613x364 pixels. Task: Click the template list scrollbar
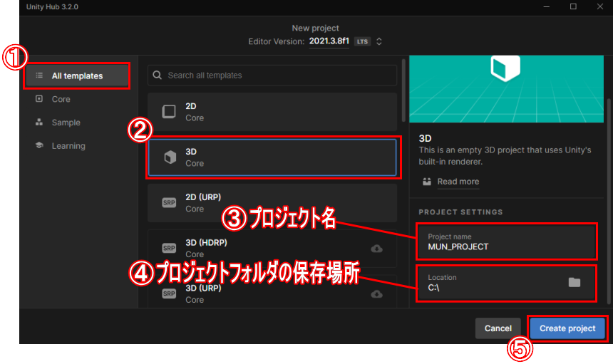(403, 90)
